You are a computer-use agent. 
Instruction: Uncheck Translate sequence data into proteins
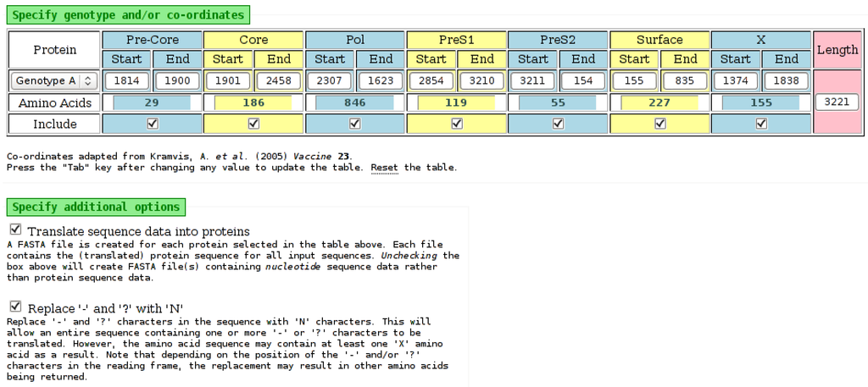tap(16, 230)
